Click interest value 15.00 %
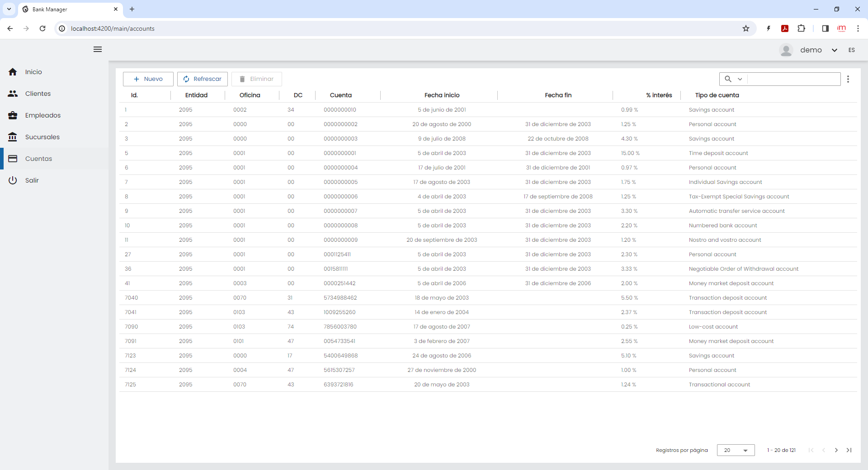 [x=630, y=153]
